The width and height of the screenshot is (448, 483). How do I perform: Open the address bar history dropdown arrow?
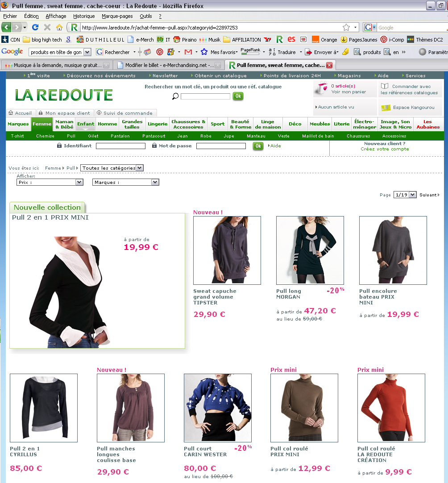[355, 27]
